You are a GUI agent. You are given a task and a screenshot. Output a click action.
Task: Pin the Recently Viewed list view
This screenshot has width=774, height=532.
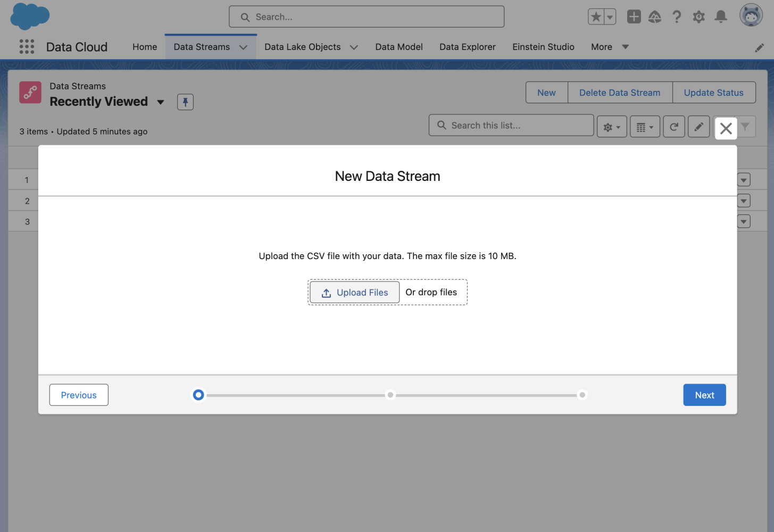point(185,102)
